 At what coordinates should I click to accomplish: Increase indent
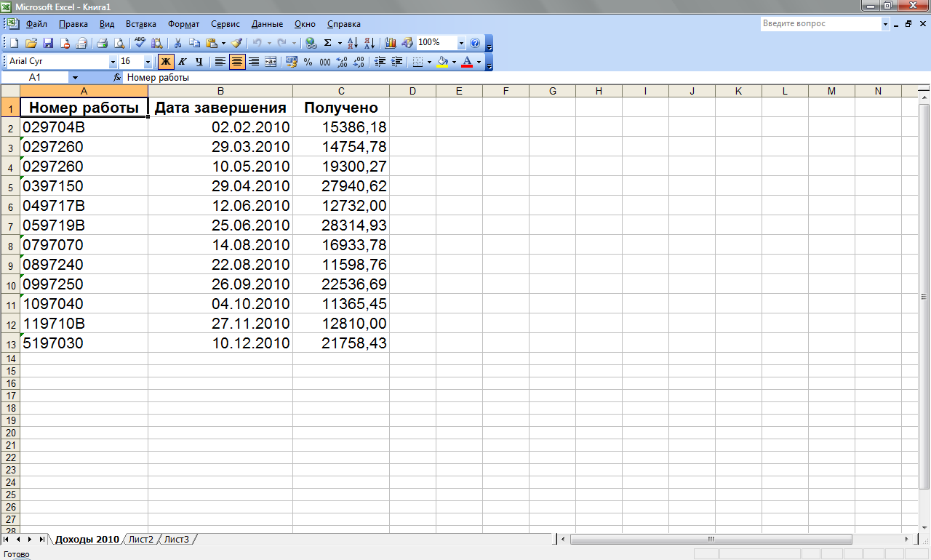(396, 62)
